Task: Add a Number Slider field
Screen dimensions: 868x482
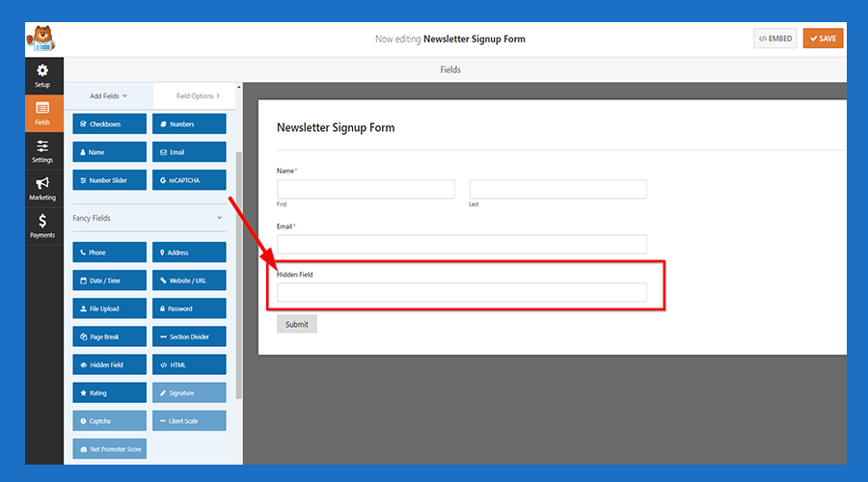Action: [109, 179]
